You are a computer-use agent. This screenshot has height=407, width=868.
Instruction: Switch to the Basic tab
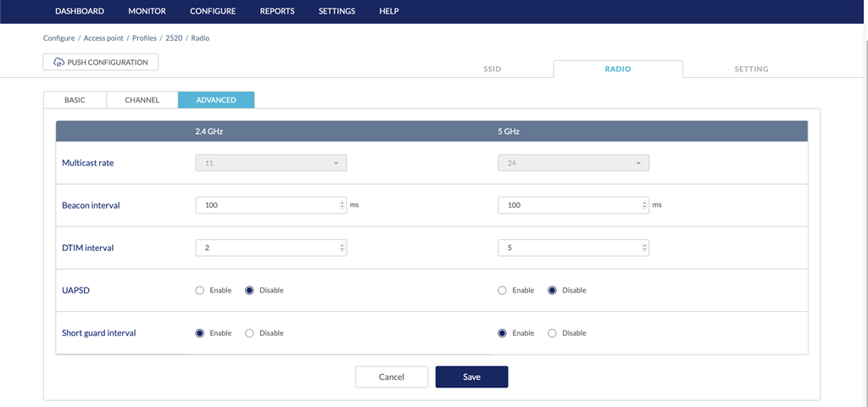click(75, 100)
